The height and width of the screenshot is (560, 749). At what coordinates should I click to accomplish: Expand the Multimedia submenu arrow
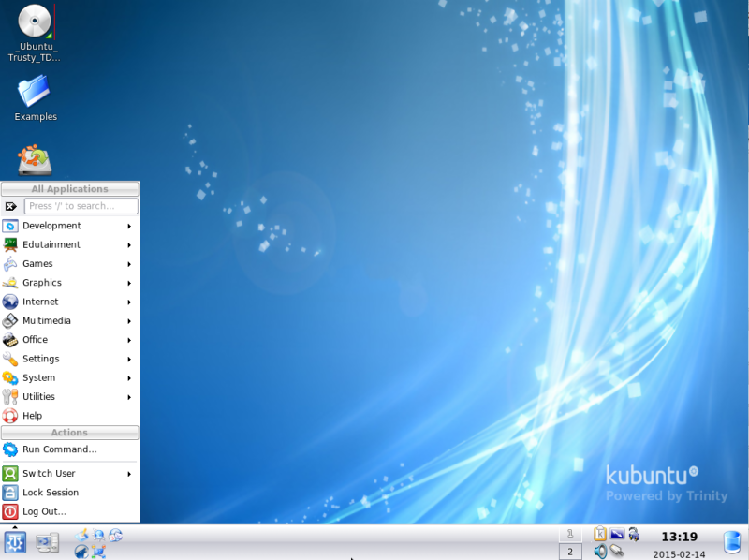(x=129, y=321)
